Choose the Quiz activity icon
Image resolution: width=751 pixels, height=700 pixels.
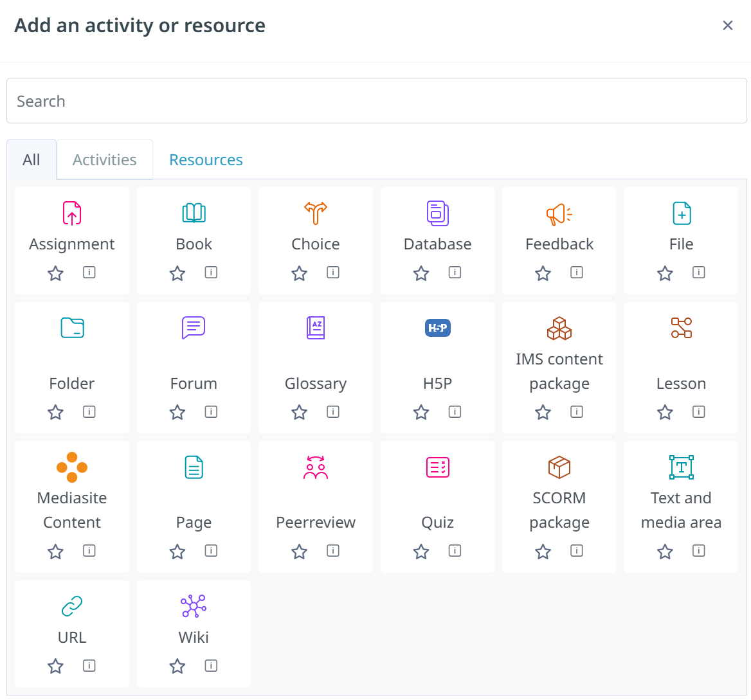click(x=437, y=467)
